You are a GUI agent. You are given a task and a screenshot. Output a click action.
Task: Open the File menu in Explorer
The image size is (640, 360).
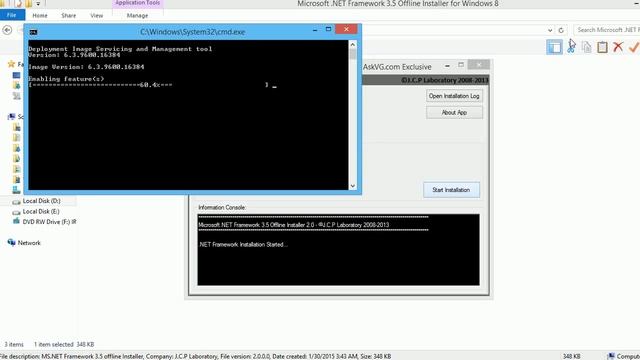(12, 15)
